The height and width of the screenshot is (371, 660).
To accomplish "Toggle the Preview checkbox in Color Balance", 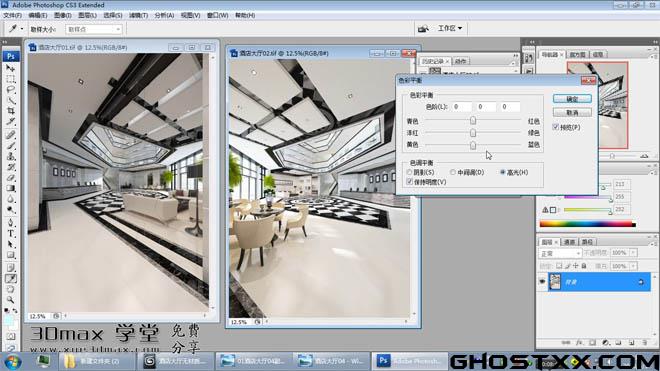I will (x=556, y=127).
